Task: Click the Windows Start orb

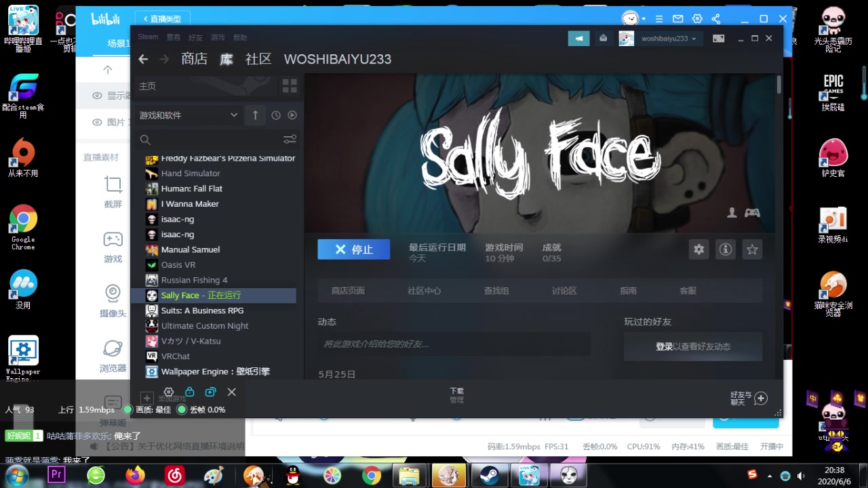Action: (x=17, y=475)
